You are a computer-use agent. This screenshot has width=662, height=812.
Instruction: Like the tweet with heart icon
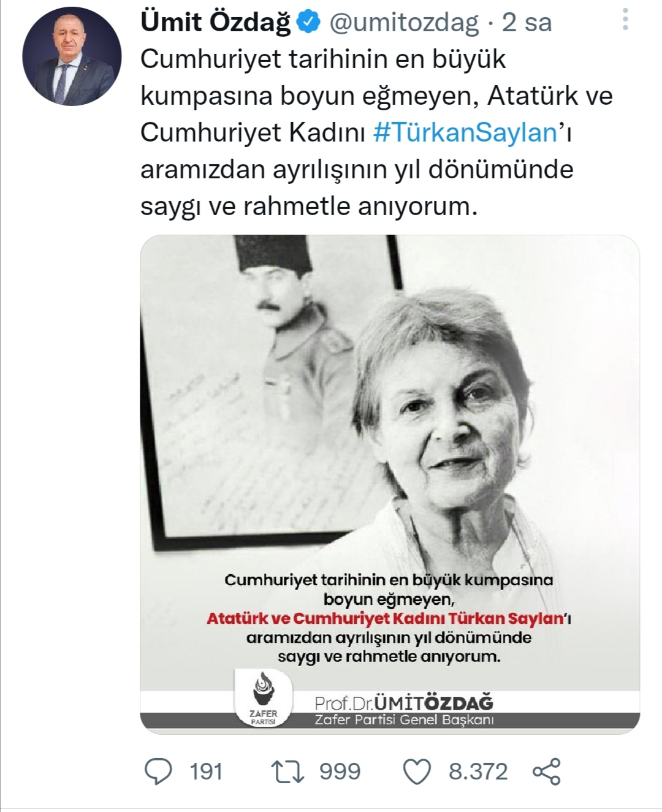click(x=417, y=772)
